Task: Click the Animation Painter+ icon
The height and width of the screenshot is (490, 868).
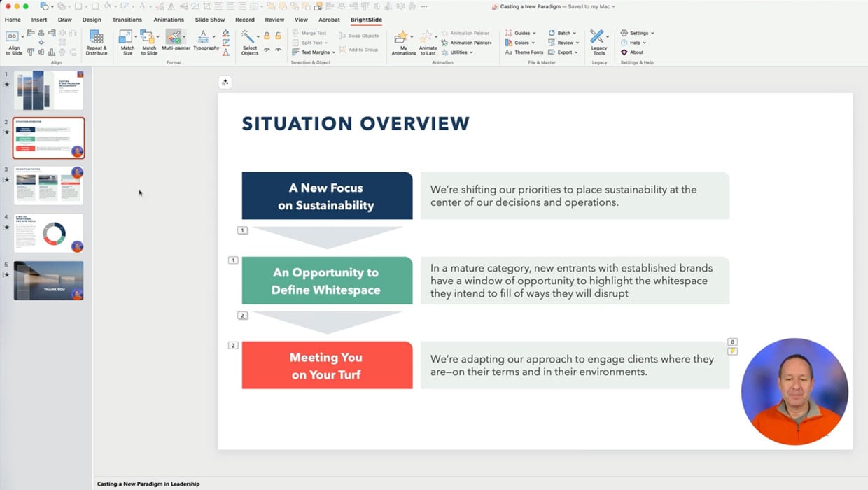Action: (x=466, y=43)
